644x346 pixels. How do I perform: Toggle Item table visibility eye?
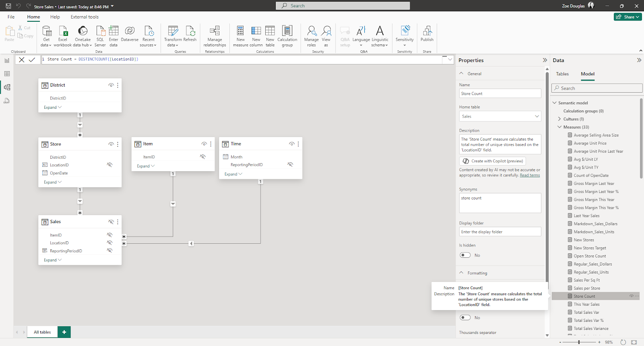click(204, 144)
